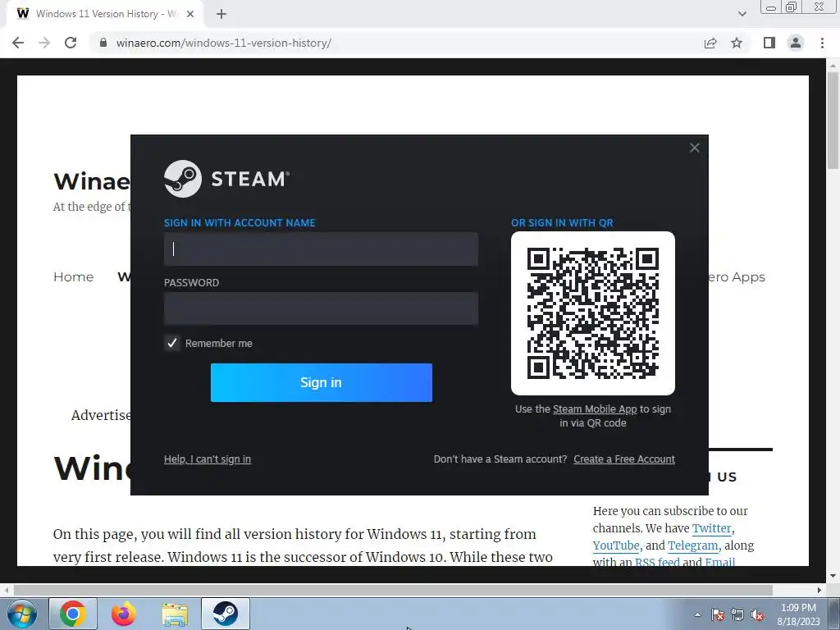840x630 pixels.
Task: Click the horizontal scrollbar at bottom
Action: click(x=393, y=590)
